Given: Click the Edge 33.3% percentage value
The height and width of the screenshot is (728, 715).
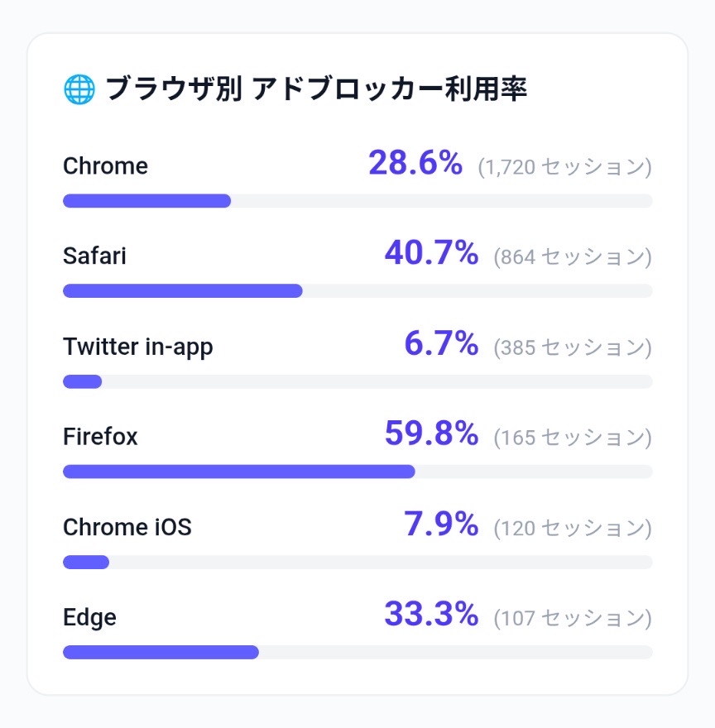Looking at the screenshot, I should [x=430, y=615].
